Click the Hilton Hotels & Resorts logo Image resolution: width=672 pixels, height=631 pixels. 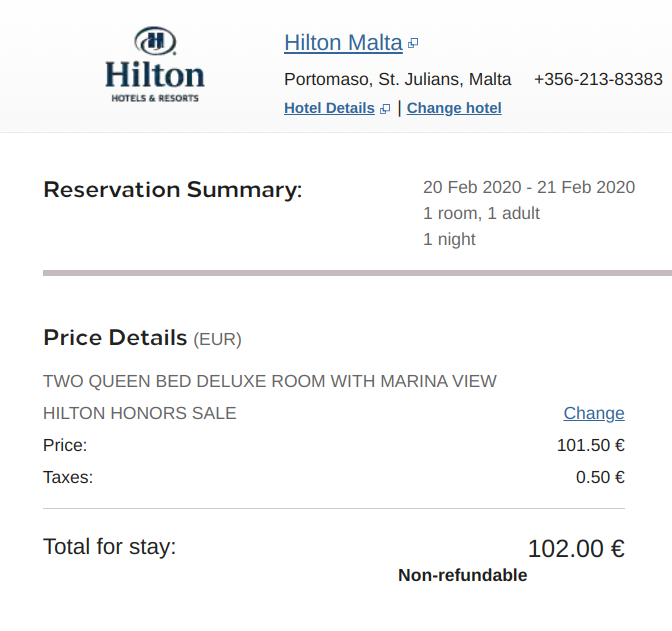[x=154, y=65]
